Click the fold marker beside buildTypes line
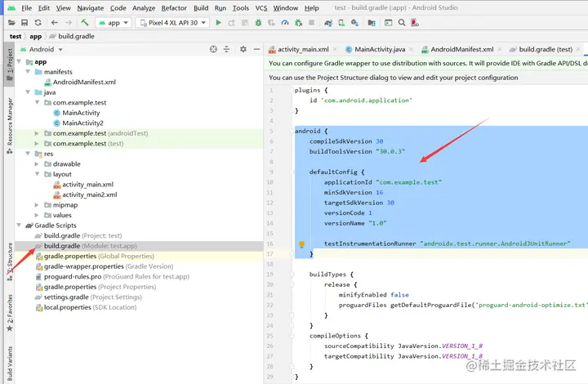 coord(292,275)
